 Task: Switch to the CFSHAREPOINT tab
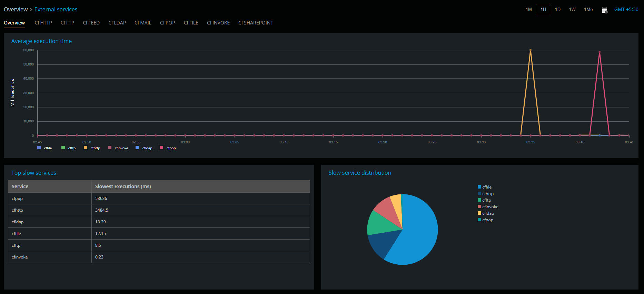(256, 23)
